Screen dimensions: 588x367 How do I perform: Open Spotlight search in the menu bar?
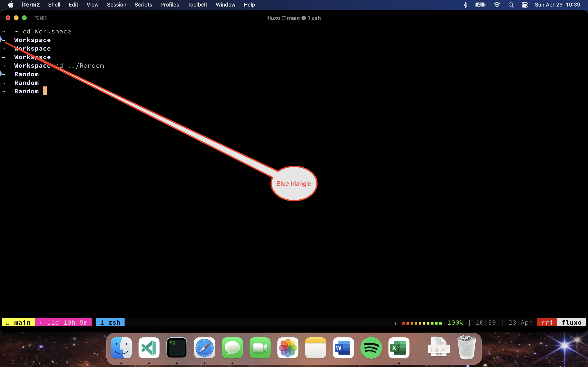511,5
